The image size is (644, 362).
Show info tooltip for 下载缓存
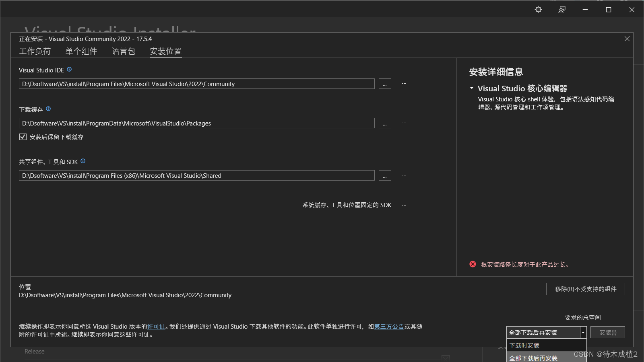click(x=48, y=109)
